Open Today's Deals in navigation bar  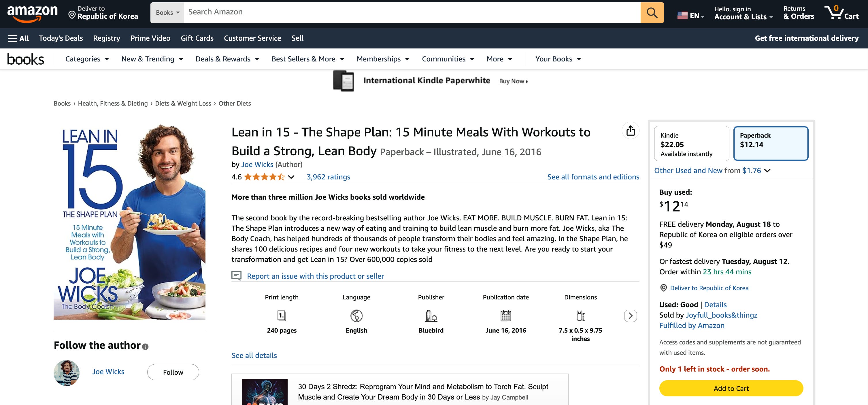[61, 38]
